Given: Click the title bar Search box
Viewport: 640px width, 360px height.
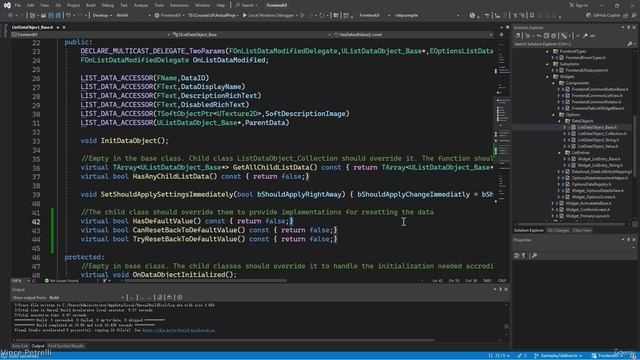Looking at the screenshot, I should [x=247, y=5].
